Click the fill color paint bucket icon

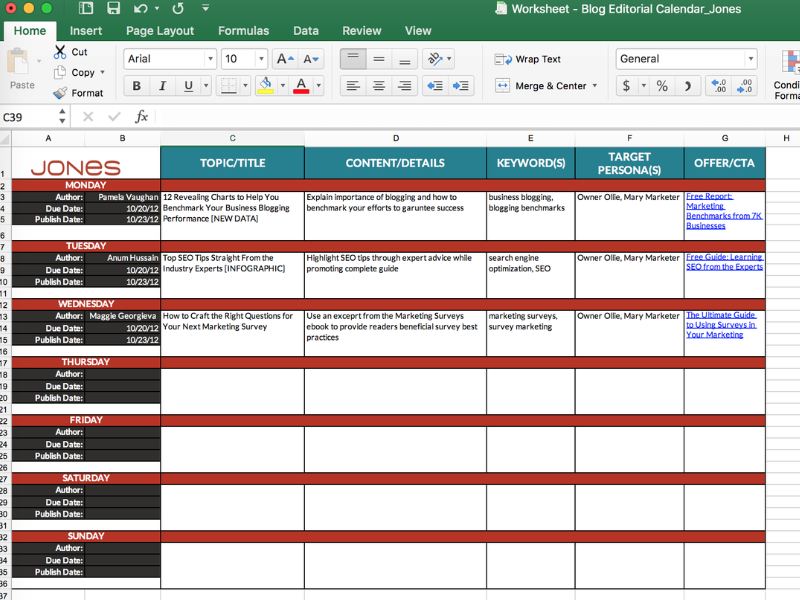pyautogui.click(x=265, y=85)
